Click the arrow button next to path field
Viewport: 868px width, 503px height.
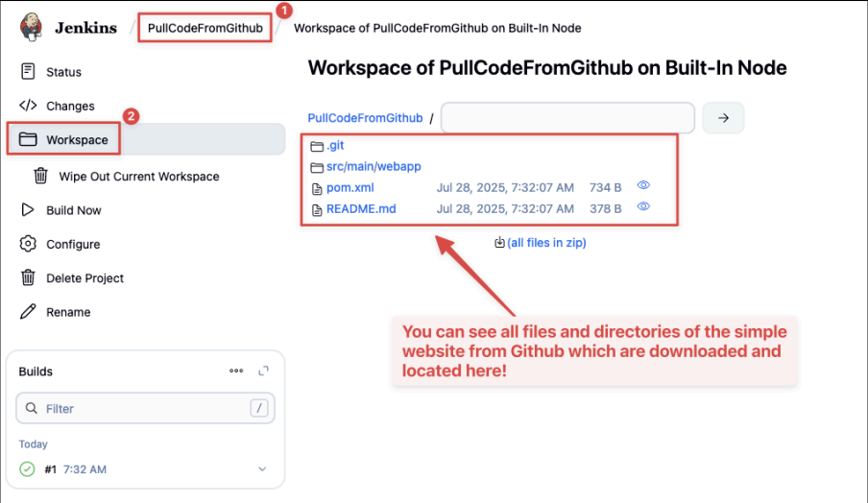[x=723, y=118]
